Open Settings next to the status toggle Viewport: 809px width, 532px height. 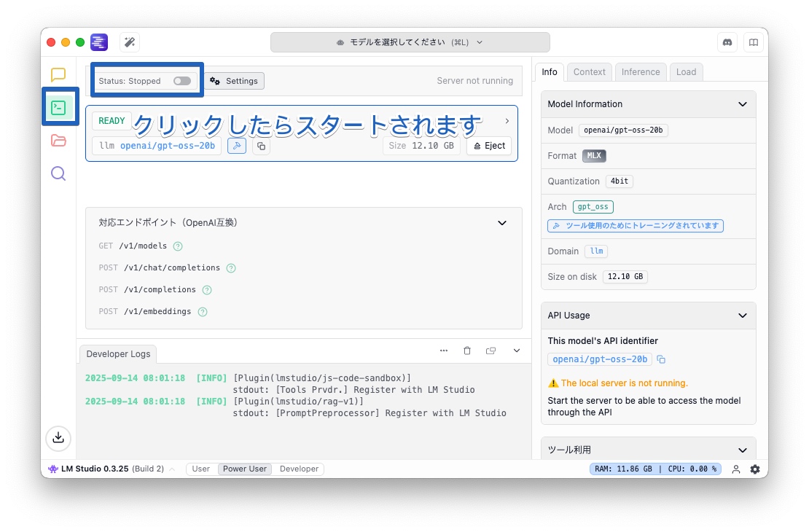(234, 81)
